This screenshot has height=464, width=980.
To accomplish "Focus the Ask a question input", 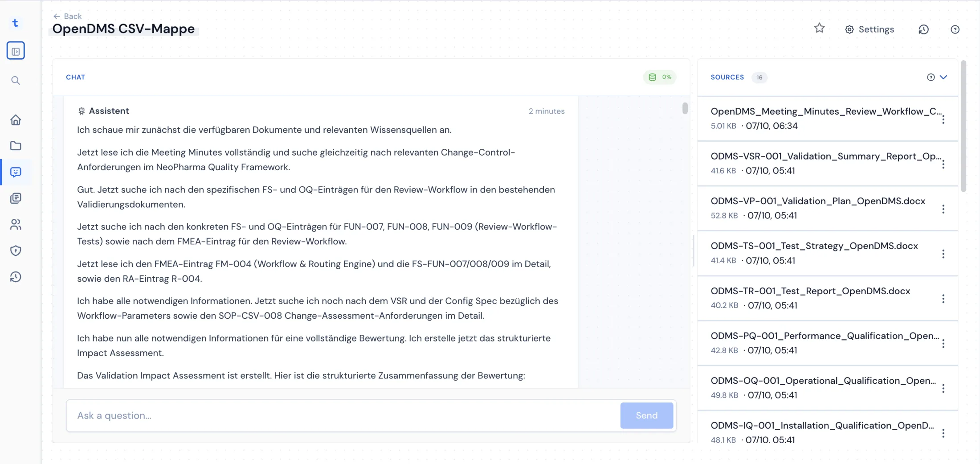I will point(343,415).
